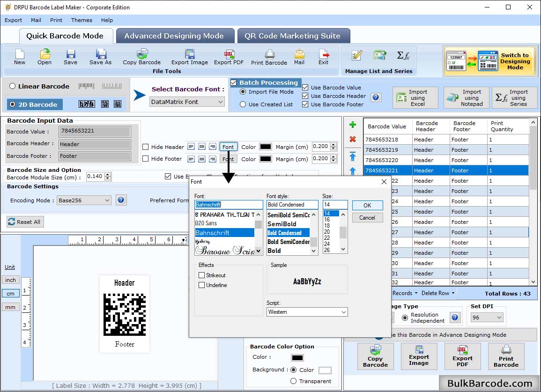
Task: Switch to QR Code Marketing Suite tab
Action: coord(293,36)
